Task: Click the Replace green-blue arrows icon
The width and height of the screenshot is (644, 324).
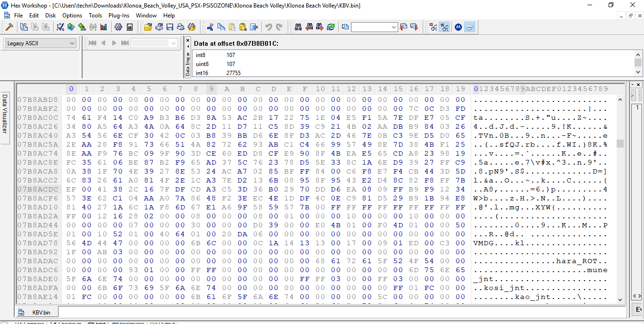Action: coord(331,27)
